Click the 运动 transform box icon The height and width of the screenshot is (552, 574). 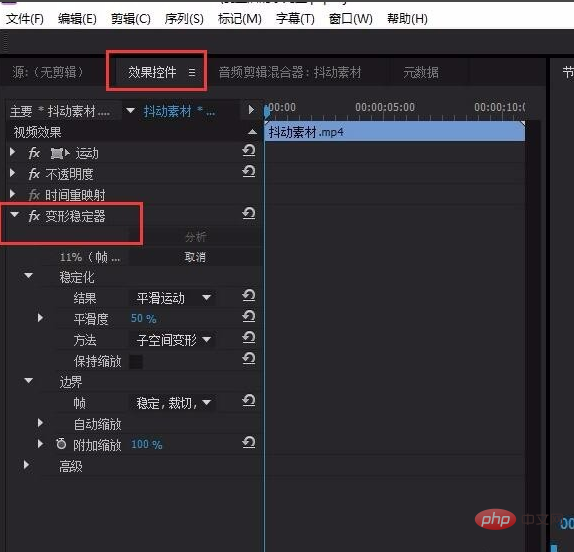(x=56, y=153)
